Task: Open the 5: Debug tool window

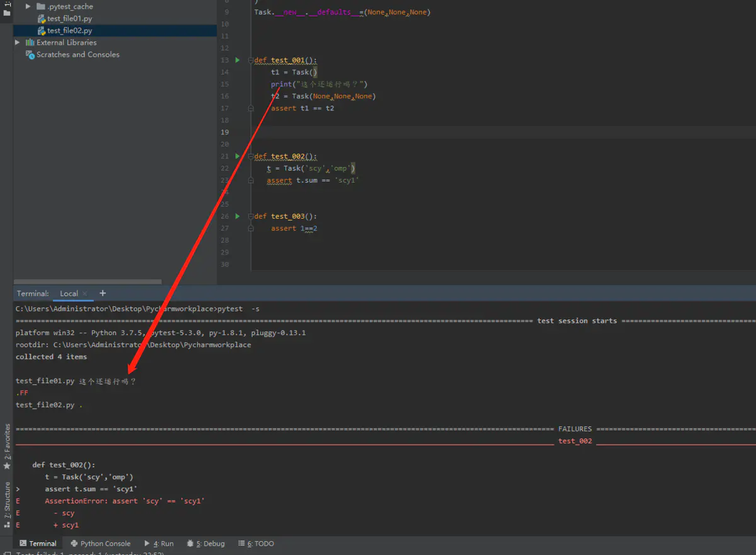Action: [205, 543]
